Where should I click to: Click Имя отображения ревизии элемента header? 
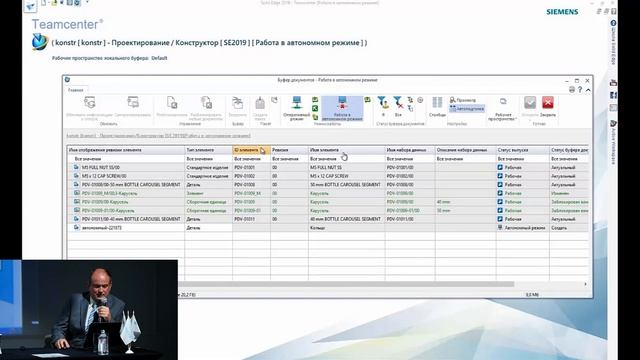point(126,150)
